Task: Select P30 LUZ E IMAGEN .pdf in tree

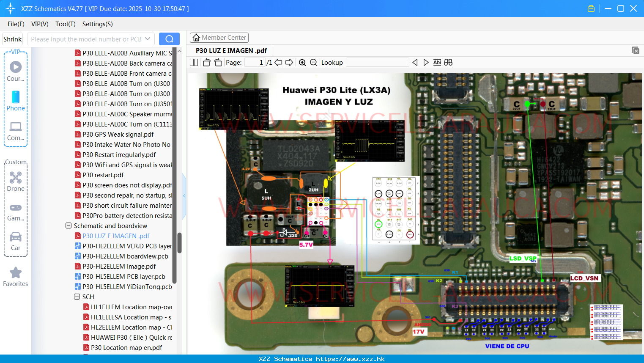Action: click(x=112, y=236)
